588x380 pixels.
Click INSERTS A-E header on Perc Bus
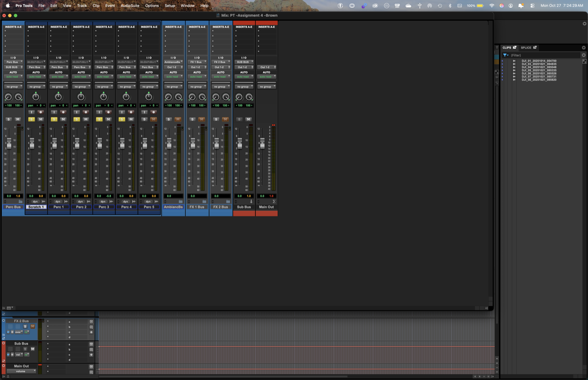tap(13, 27)
